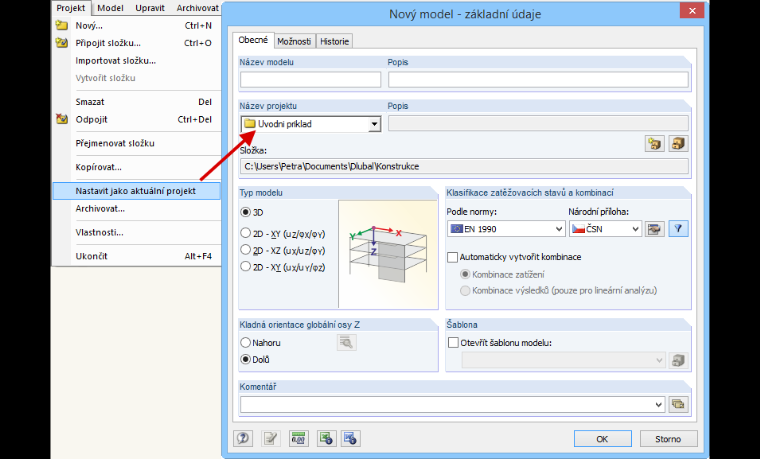Image resolution: width=760 pixels, height=459 pixels.
Task: Switch to the Historie tab
Action: (x=334, y=42)
